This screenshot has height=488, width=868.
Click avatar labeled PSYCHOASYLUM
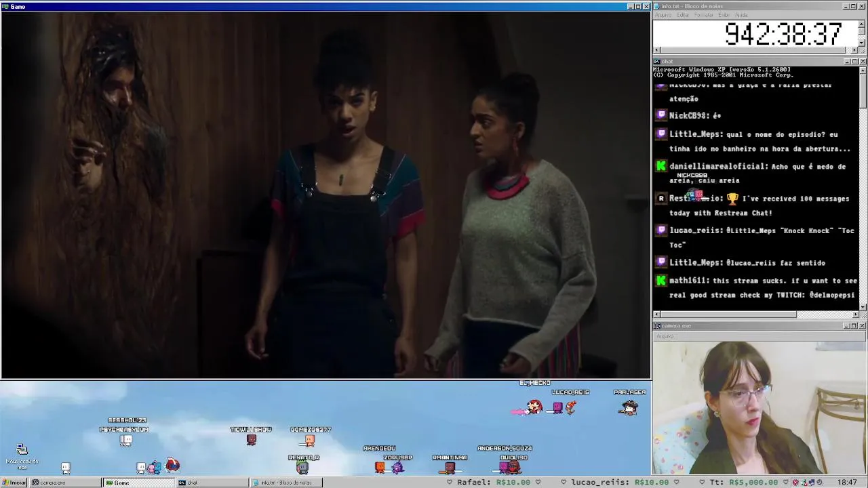click(126, 441)
